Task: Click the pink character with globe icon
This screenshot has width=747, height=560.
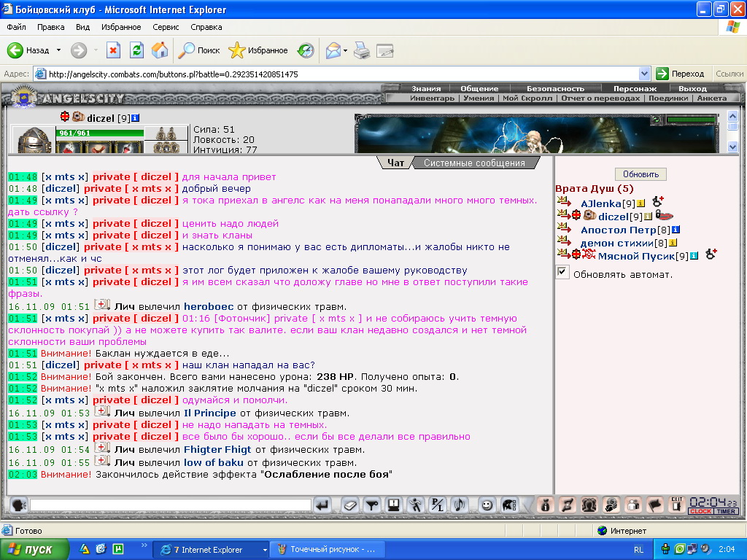Action: 611,505
